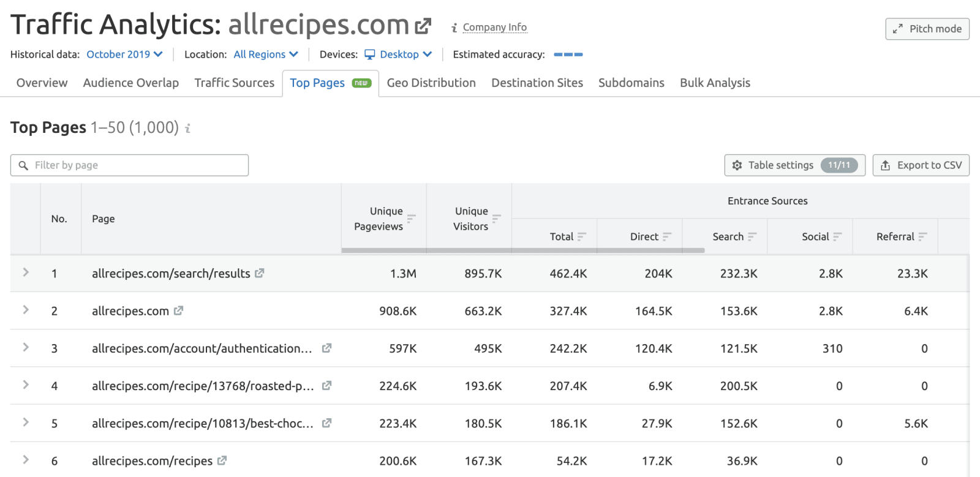This screenshot has height=477, width=980.
Task: Click the estimated accuracy indicator bars
Action: point(568,54)
